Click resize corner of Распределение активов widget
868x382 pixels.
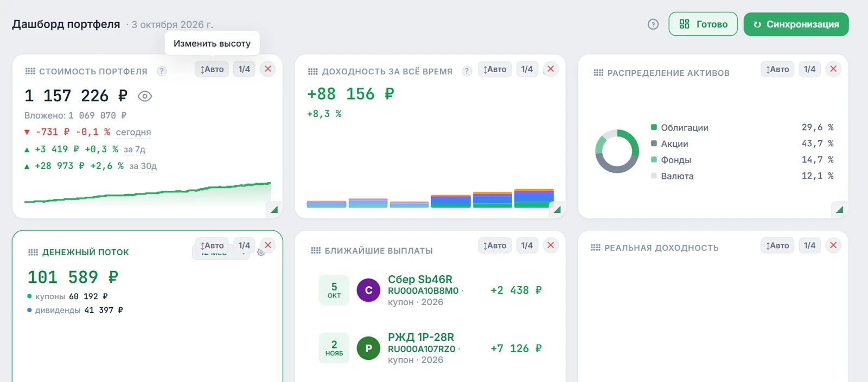(839, 210)
